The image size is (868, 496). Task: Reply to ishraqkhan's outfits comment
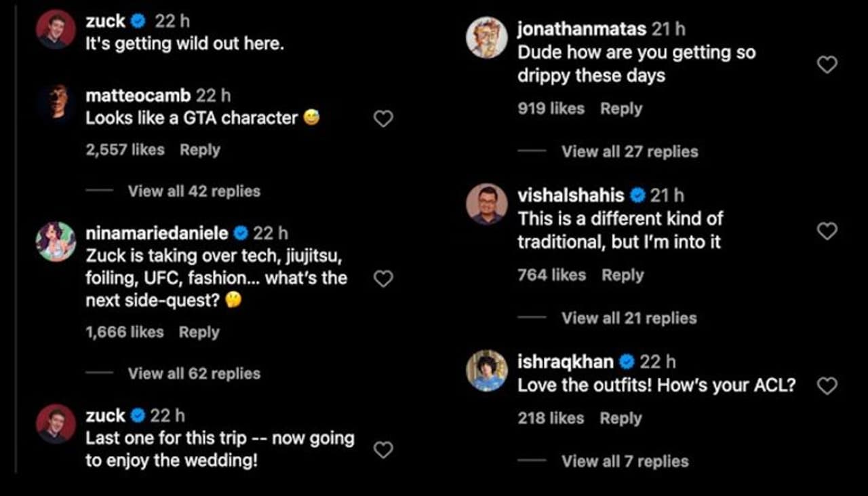point(620,419)
